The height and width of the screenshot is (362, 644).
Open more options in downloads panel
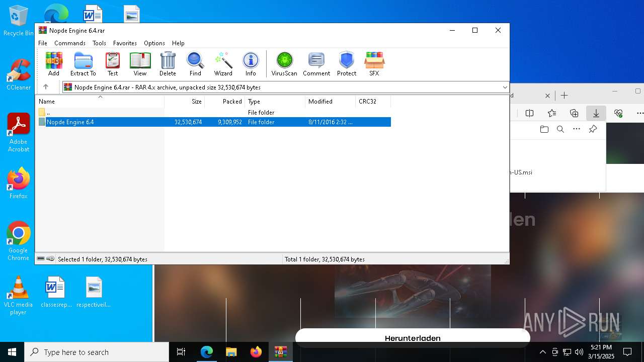point(577,129)
